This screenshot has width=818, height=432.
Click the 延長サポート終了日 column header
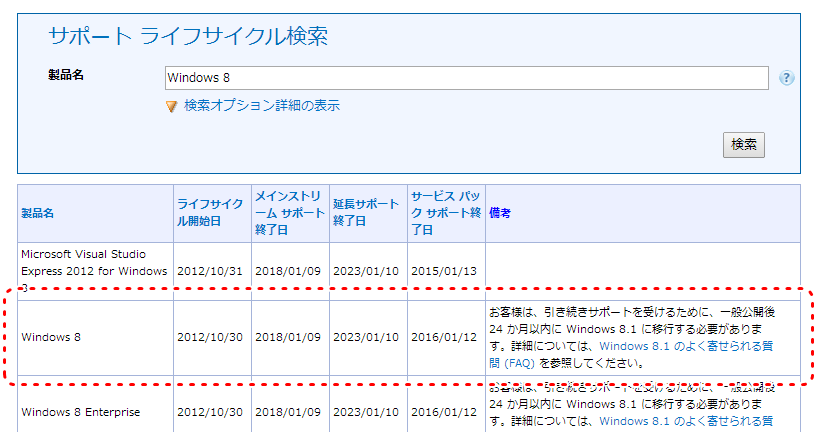point(366,212)
